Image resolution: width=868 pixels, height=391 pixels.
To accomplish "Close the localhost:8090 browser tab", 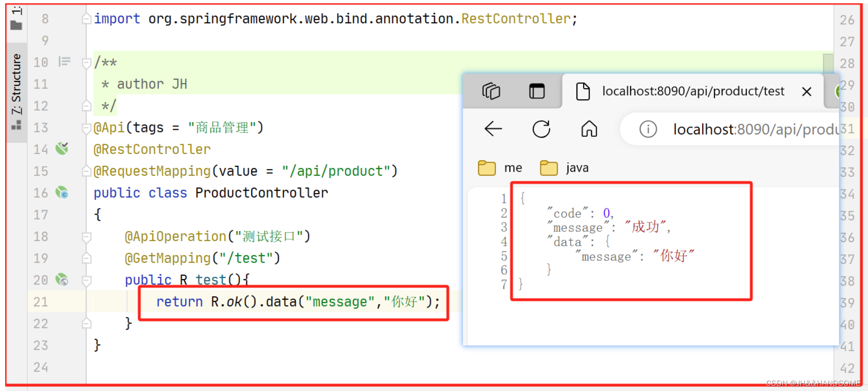I will click(x=807, y=91).
